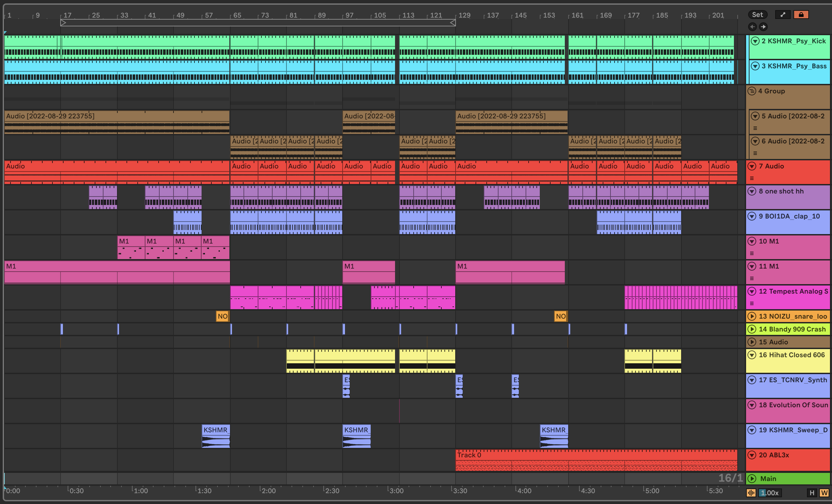Open automation lane menu on 7 Audio
This screenshot has width=832, height=504.
pyautogui.click(x=752, y=178)
